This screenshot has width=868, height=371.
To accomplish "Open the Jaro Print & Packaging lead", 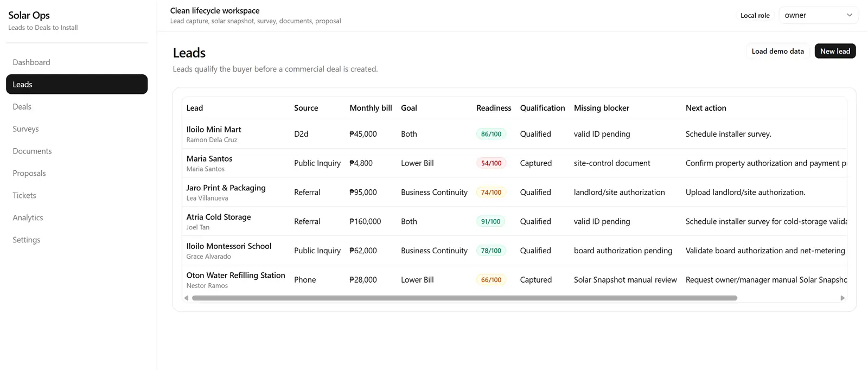I will coord(226,188).
